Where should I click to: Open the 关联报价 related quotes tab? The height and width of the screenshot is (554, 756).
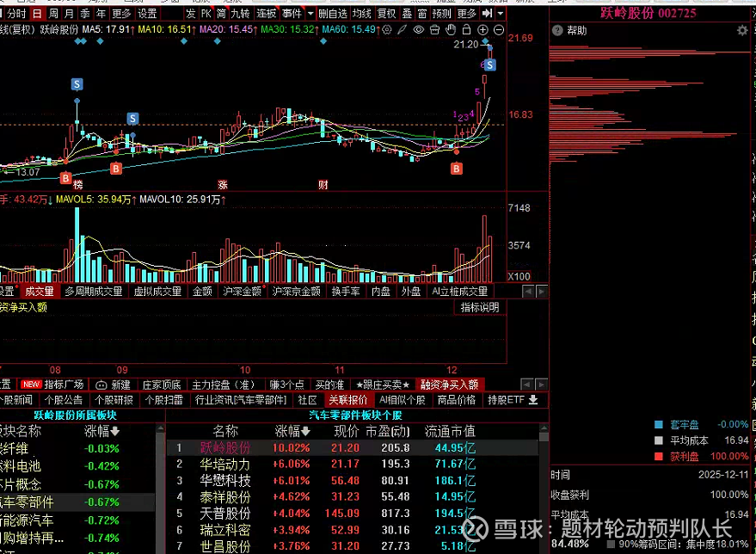348,400
